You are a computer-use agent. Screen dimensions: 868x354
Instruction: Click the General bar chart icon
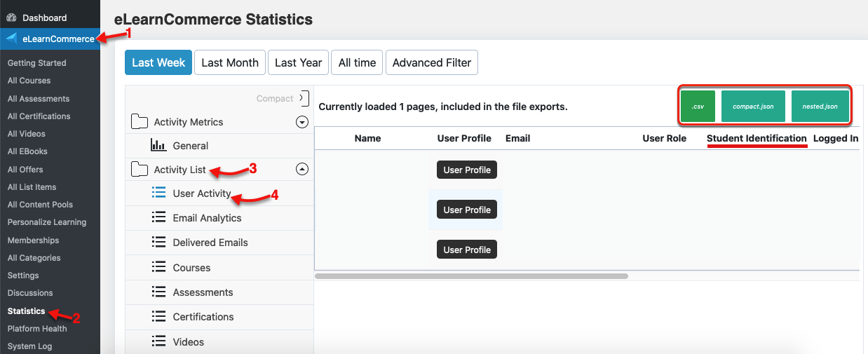158,146
